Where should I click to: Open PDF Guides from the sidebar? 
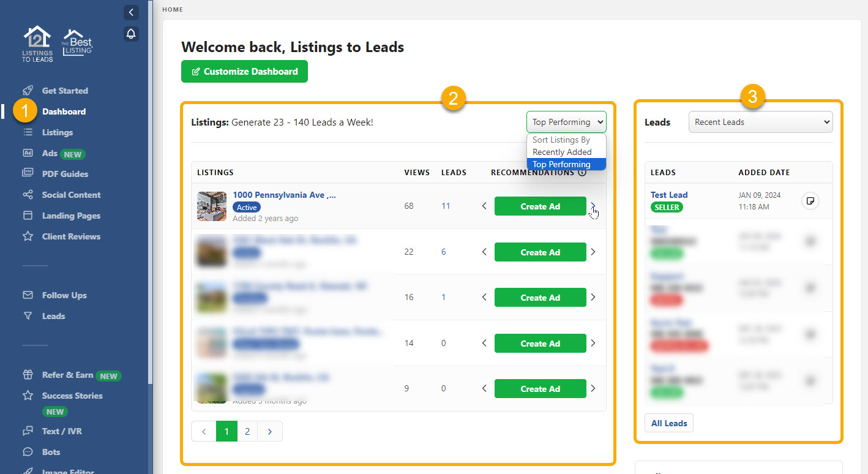click(65, 174)
